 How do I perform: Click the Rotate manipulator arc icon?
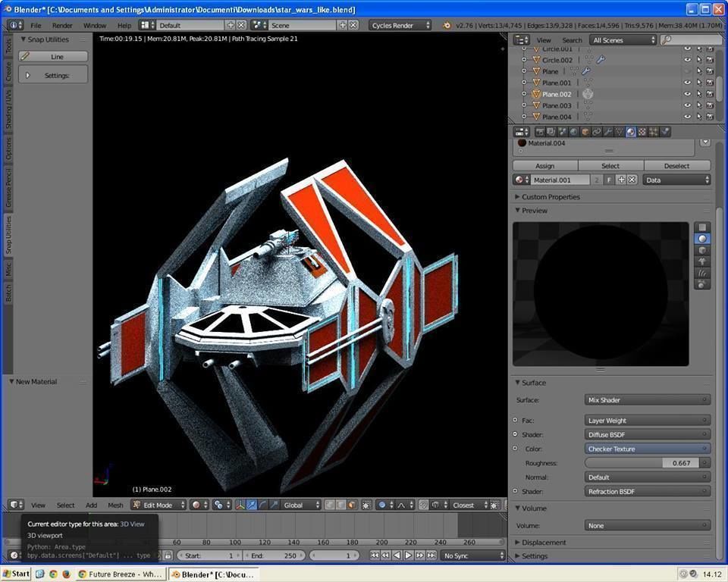[263, 505]
